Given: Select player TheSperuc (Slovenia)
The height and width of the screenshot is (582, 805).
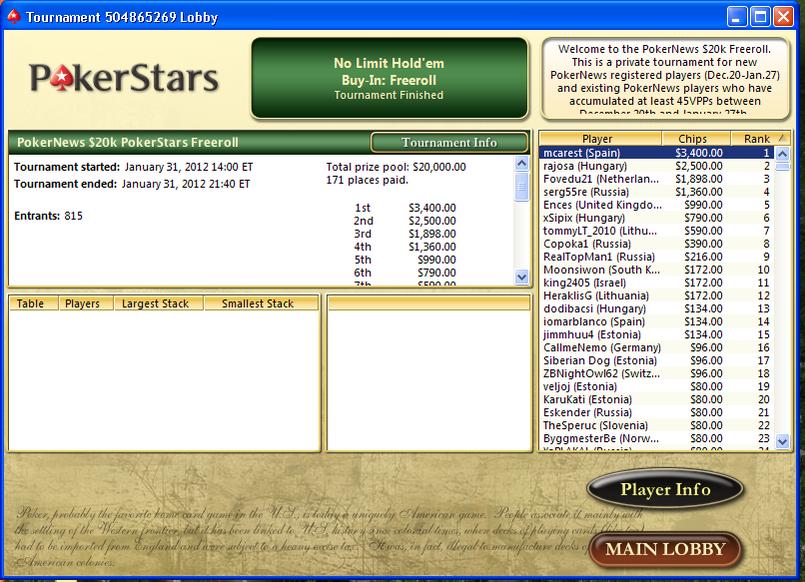Looking at the screenshot, I should pyautogui.click(x=657, y=425).
